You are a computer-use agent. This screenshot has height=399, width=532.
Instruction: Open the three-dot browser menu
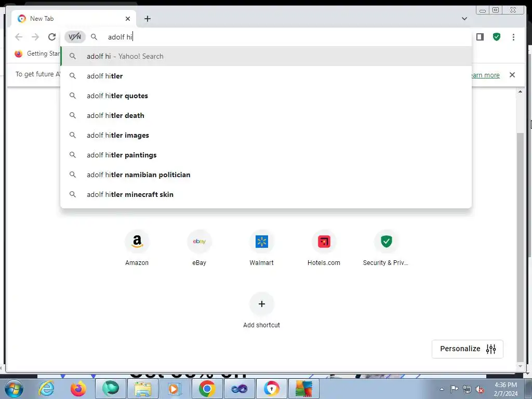pyautogui.click(x=513, y=37)
